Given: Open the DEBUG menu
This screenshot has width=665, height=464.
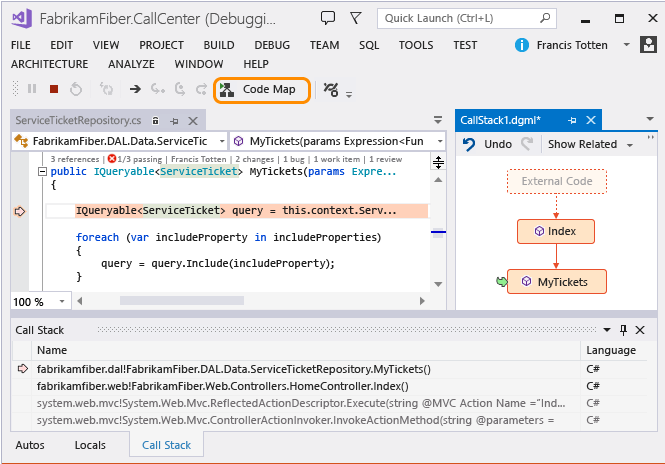Looking at the screenshot, I should click(x=272, y=45).
